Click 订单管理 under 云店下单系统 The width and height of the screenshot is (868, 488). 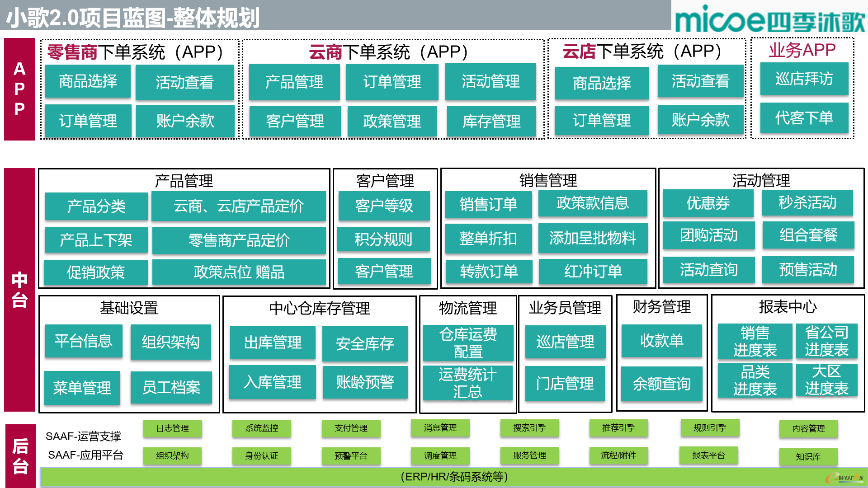602,120
